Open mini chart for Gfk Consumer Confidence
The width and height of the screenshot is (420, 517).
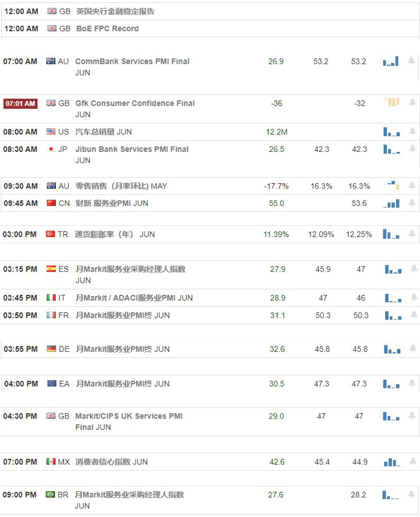392,102
